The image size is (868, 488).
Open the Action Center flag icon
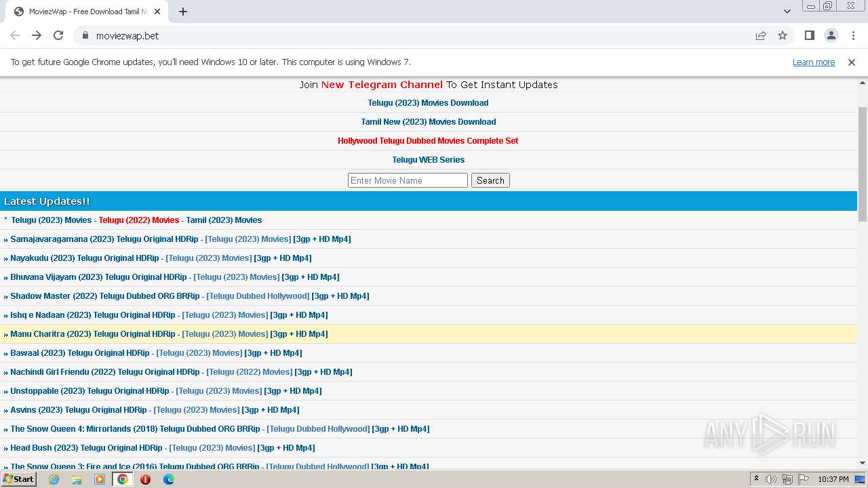(x=804, y=479)
